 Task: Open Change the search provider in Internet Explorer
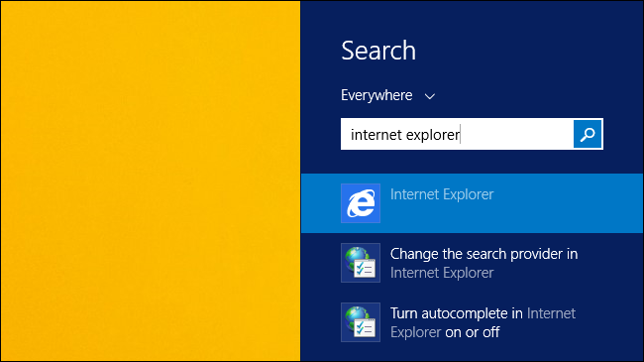pos(483,263)
